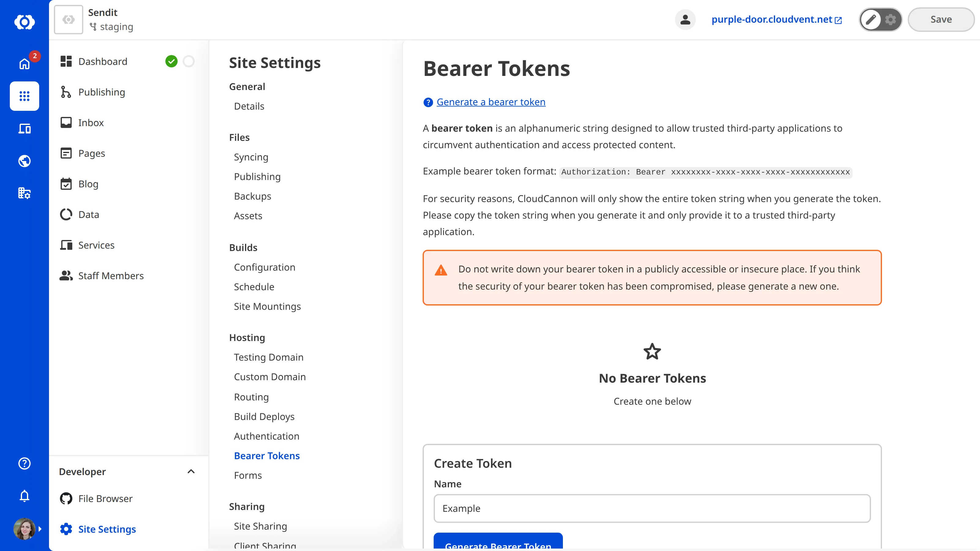Open Syncing under Files settings
The image size is (980, 551).
[x=251, y=157]
